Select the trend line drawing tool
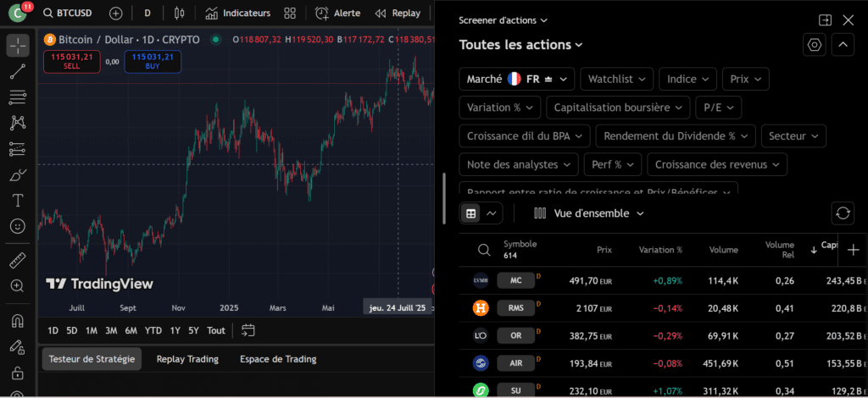868x398 pixels. click(18, 71)
